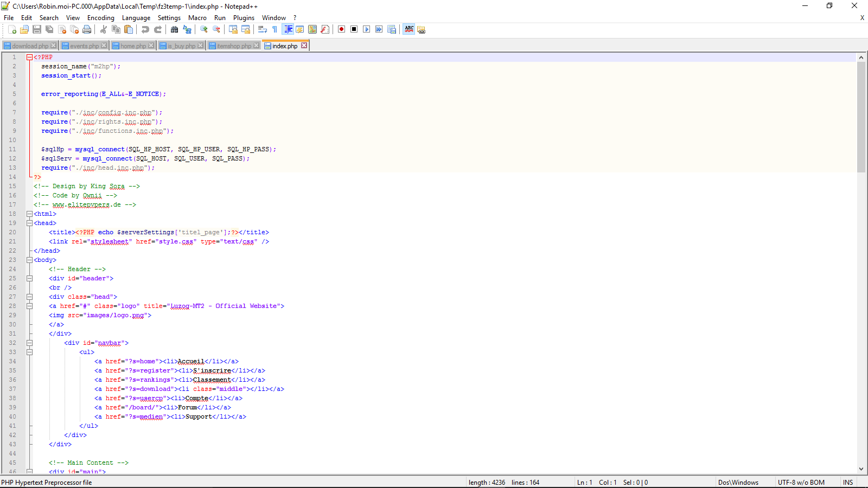Click the Close document toolbar icon

[62, 29]
